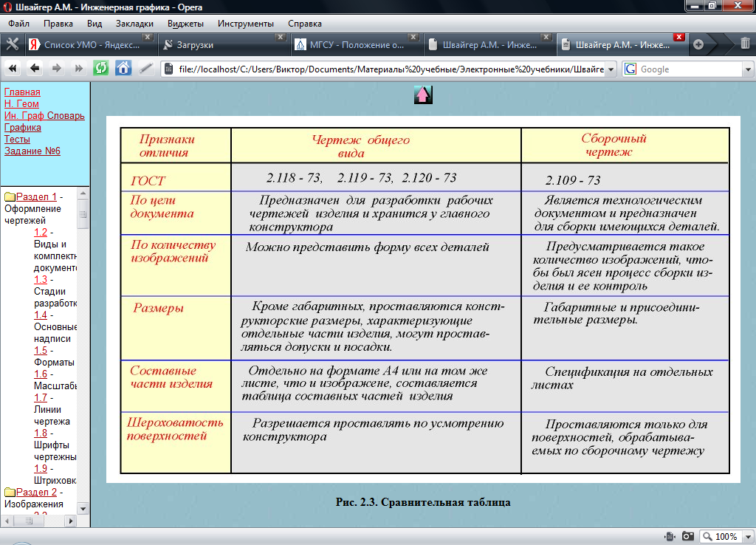Open the zoom level dropdown arrow
The height and width of the screenshot is (545, 756).
tap(749, 536)
